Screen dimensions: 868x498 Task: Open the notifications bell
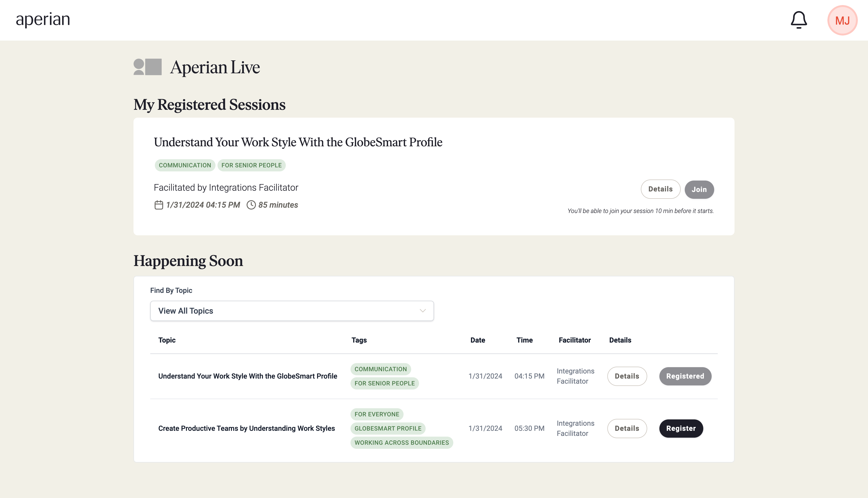[x=798, y=20]
